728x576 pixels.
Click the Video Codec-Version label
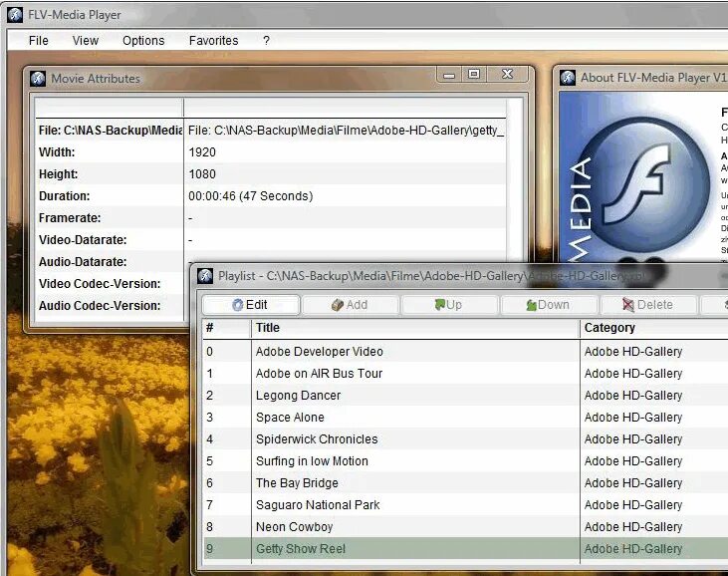tap(100, 283)
